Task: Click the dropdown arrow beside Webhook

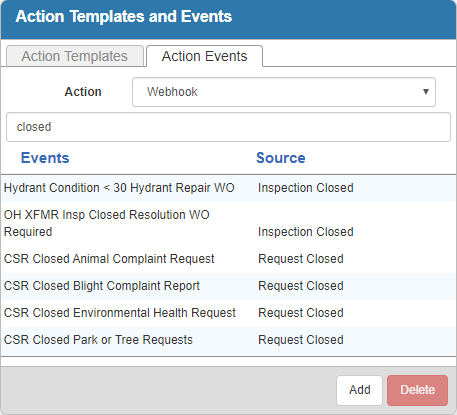Action: (425, 92)
